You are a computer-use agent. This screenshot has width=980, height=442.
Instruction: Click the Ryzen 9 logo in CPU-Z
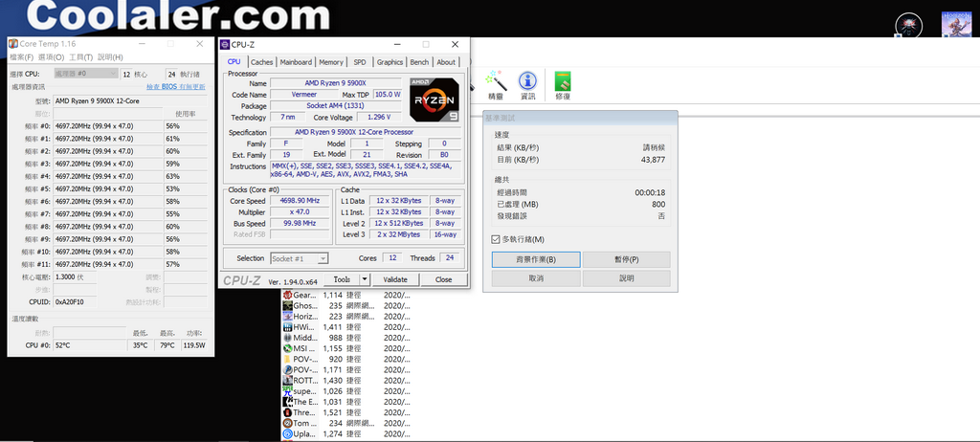coord(435,99)
